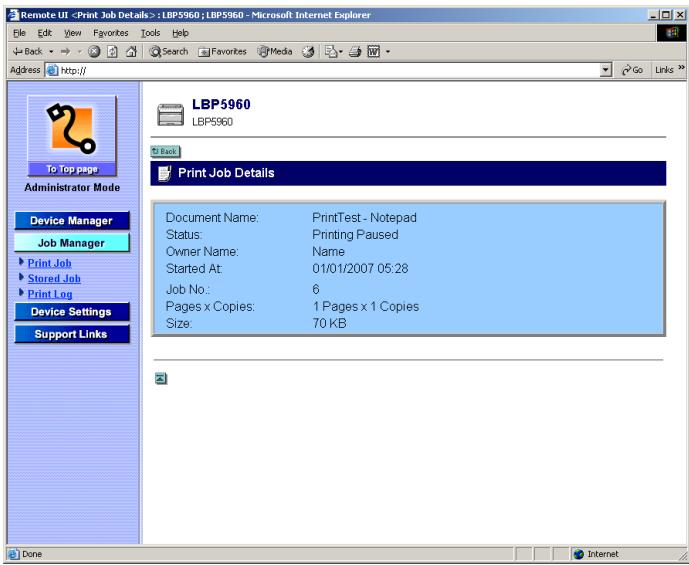
Task: Click the page icon in the address bar
Action: (52, 70)
